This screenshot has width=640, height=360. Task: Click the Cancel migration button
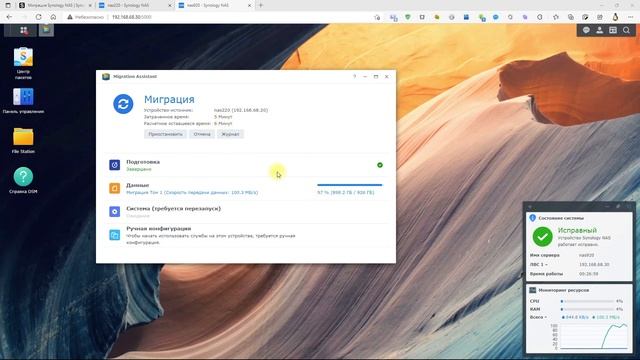tap(202, 134)
